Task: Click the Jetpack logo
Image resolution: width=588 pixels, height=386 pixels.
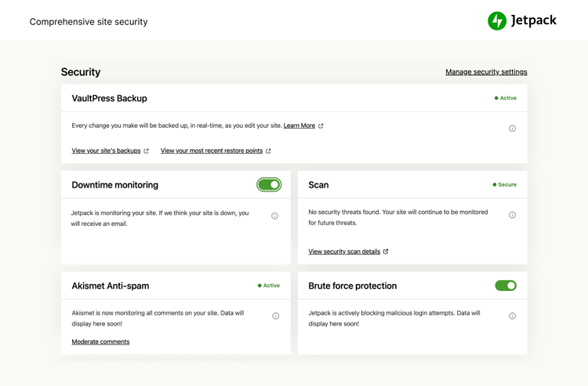Action: [522, 20]
